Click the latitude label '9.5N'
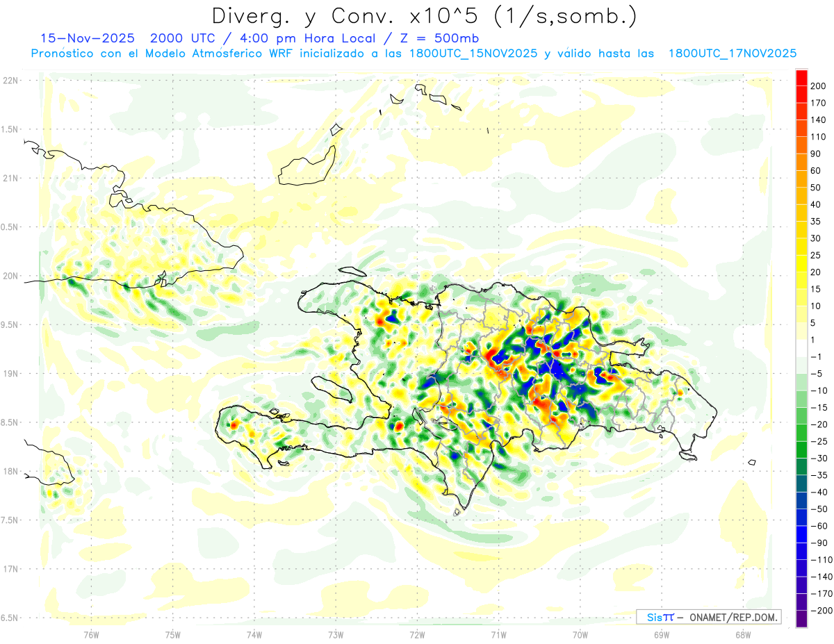Screen dimensions: 834x644 pos(10,325)
